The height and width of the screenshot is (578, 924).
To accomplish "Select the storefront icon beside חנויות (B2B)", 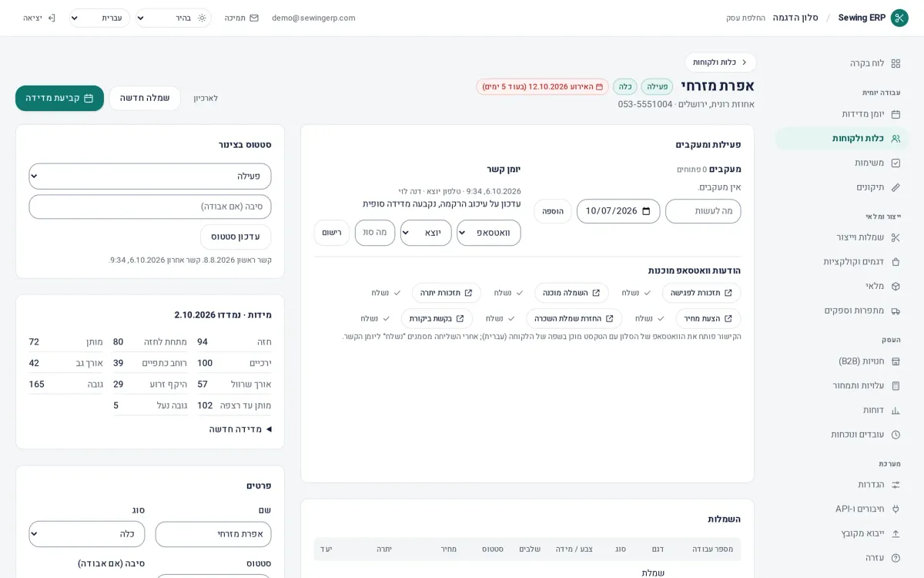I will (896, 361).
